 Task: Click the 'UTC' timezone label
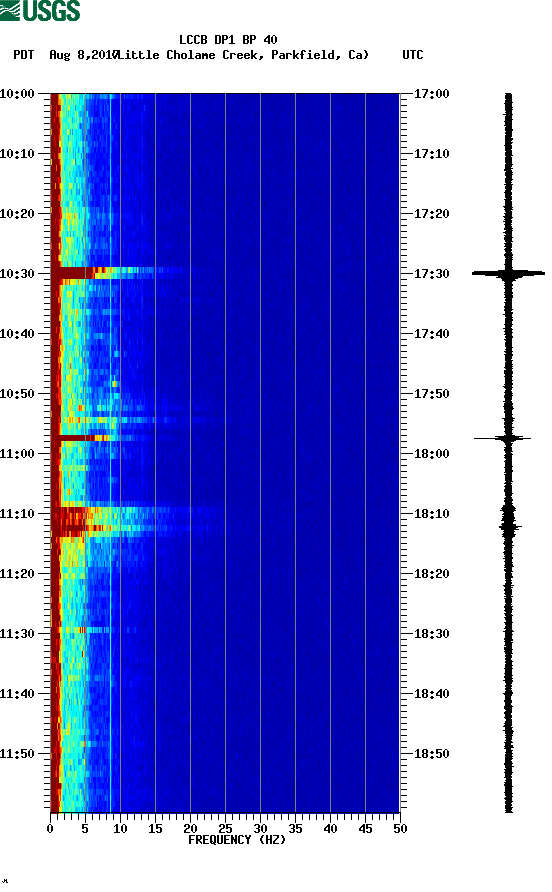click(x=413, y=55)
